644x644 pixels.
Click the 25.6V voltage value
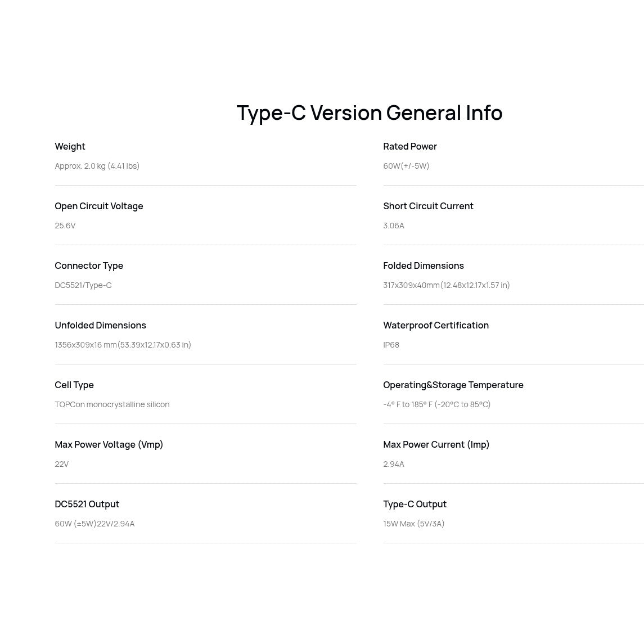pyautogui.click(x=65, y=226)
